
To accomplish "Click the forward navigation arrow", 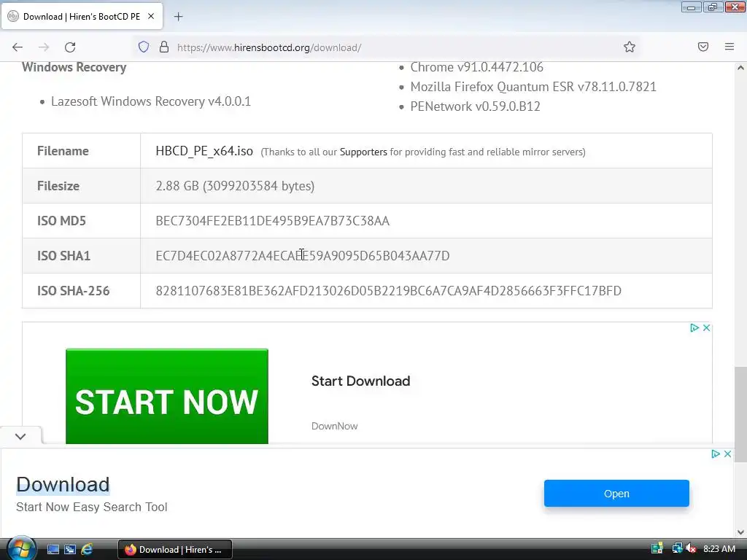I will coord(44,47).
